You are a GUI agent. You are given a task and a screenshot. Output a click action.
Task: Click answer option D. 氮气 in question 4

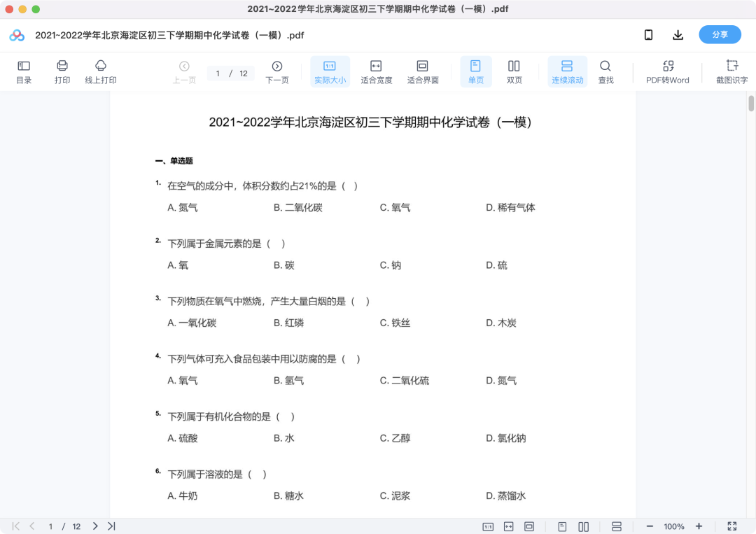tap(501, 381)
